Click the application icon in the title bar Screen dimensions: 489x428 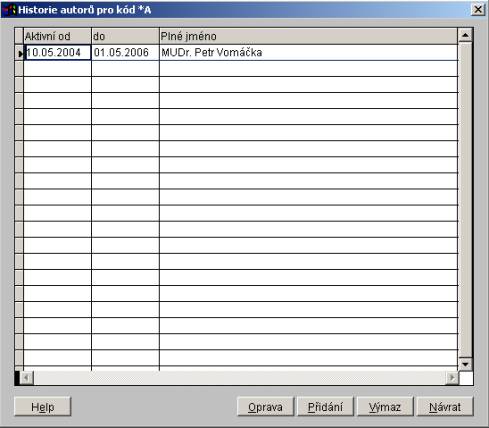click(9, 10)
